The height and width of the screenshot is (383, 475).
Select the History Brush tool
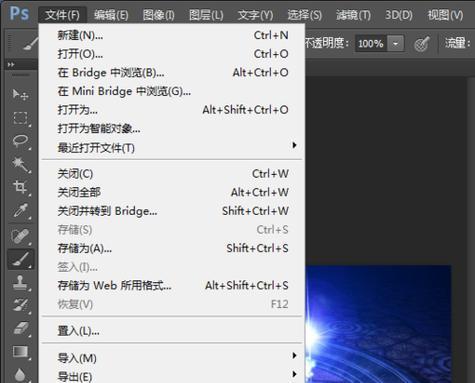point(20,305)
